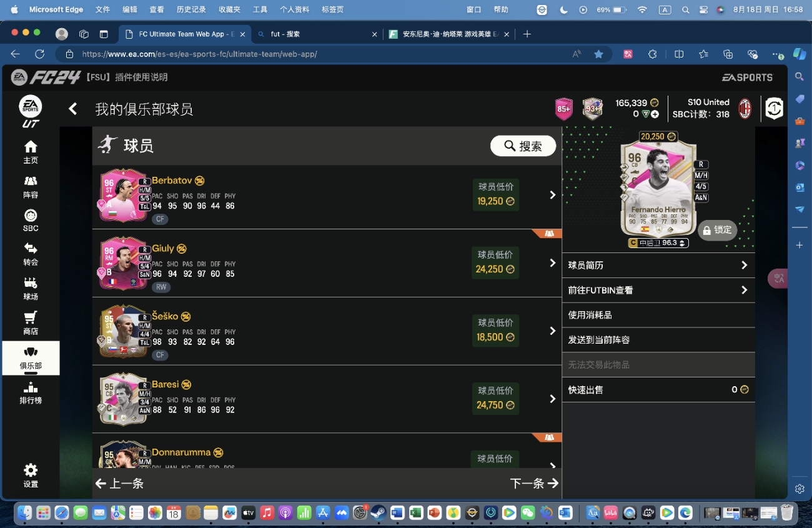The width and height of the screenshot is (812, 528).
Task: Click the EA Sports UT logo
Action: point(31,111)
